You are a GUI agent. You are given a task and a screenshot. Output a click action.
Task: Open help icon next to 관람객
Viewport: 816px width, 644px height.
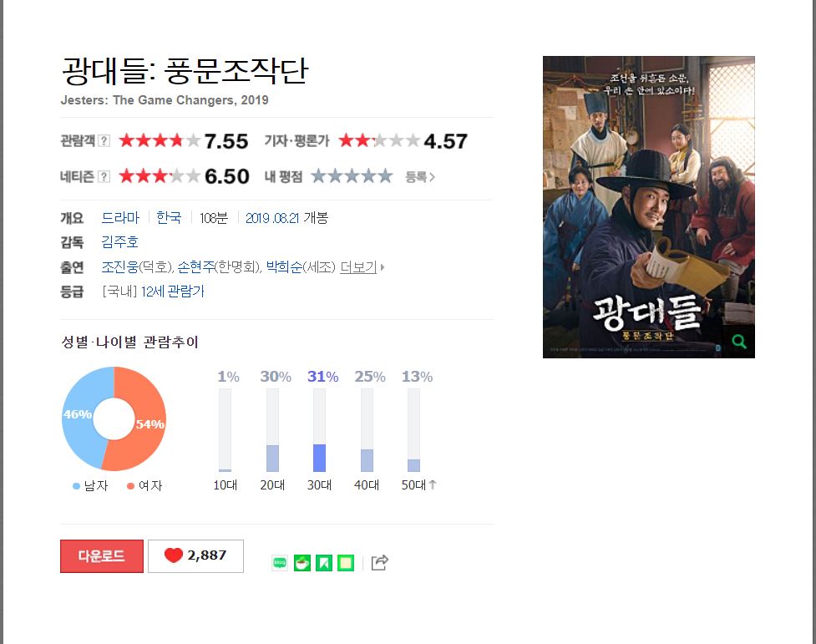pyautogui.click(x=104, y=140)
